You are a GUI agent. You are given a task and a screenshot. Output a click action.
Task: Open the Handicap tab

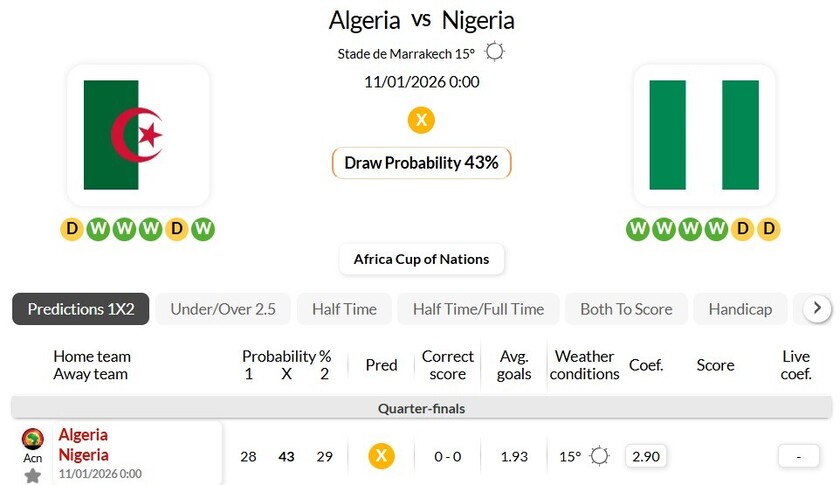point(740,309)
